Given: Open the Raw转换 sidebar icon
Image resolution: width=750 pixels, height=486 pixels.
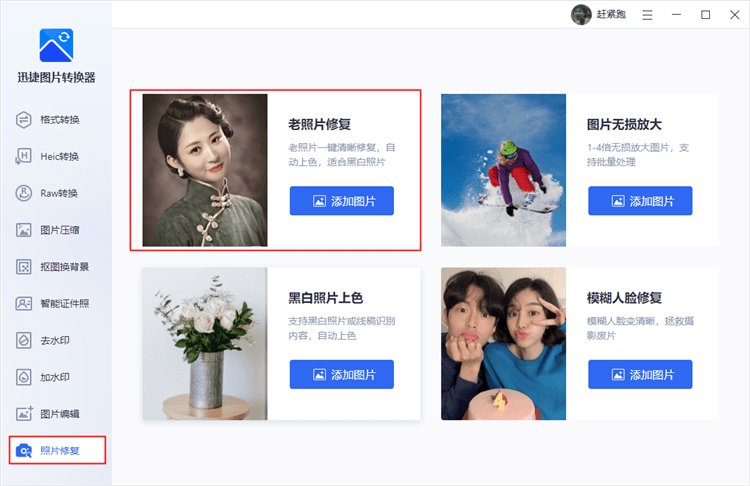Looking at the screenshot, I should (23, 193).
